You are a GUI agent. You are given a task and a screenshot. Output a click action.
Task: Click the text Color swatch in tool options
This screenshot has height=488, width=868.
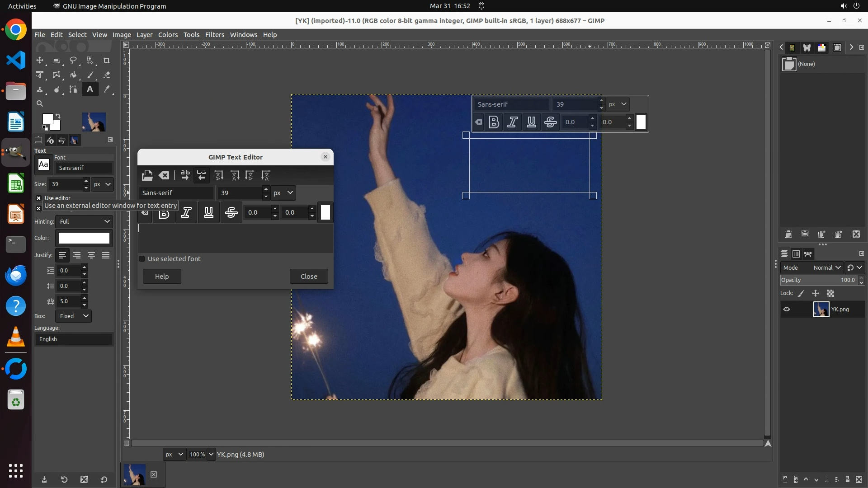(x=84, y=238)
